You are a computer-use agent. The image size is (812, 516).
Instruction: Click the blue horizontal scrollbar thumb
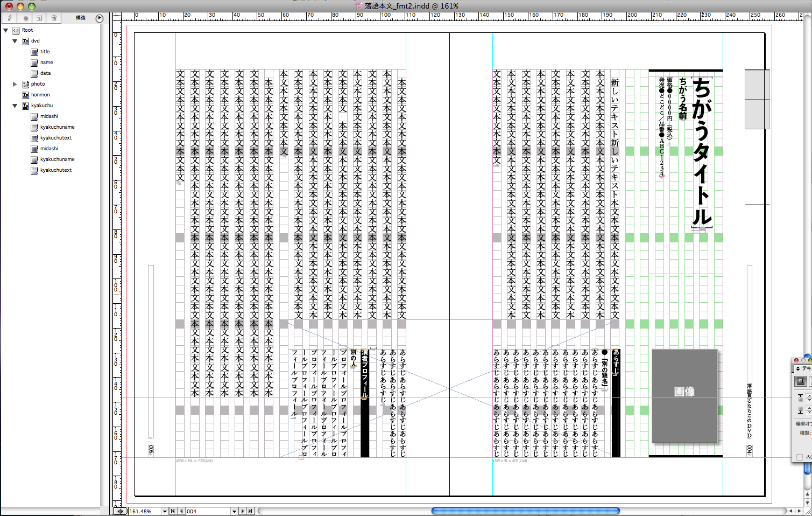coord(526,511)
